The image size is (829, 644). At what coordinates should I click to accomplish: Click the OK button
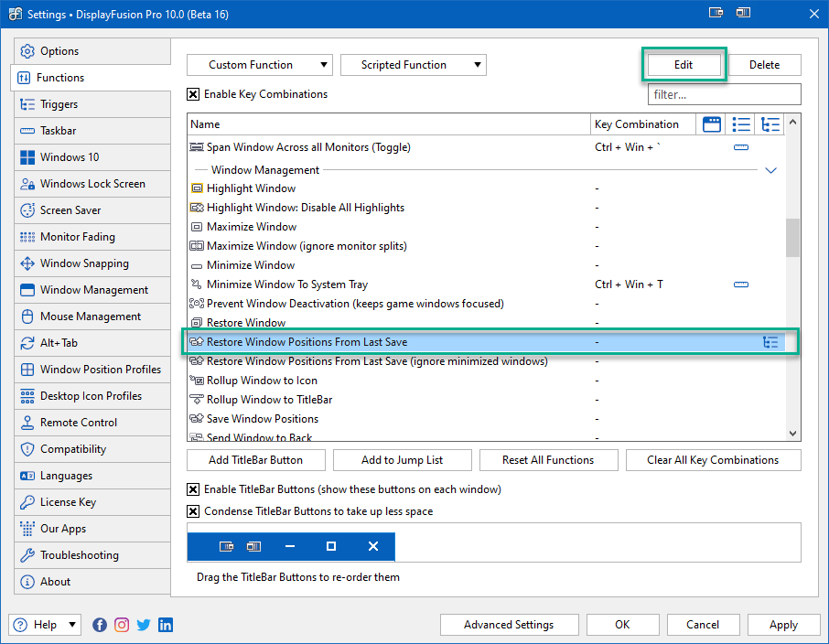pos(623,625)
